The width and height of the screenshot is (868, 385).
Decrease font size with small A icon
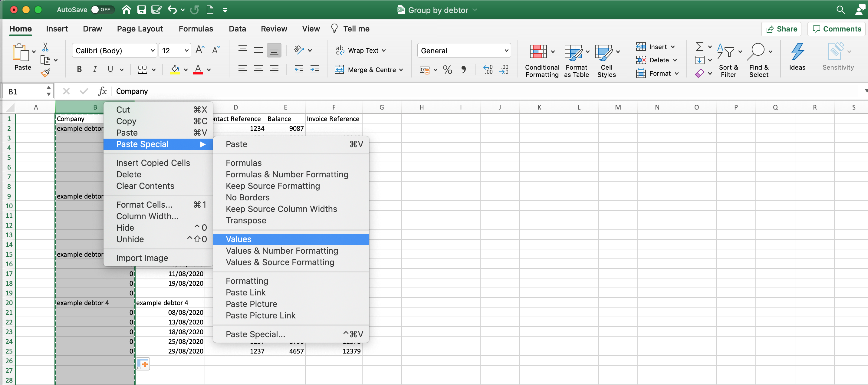click(x=216, y=50)
